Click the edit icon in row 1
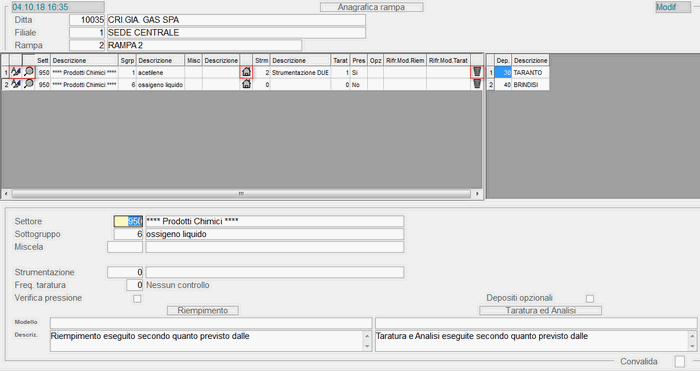The image size is (700, 371). click(16, 72)
